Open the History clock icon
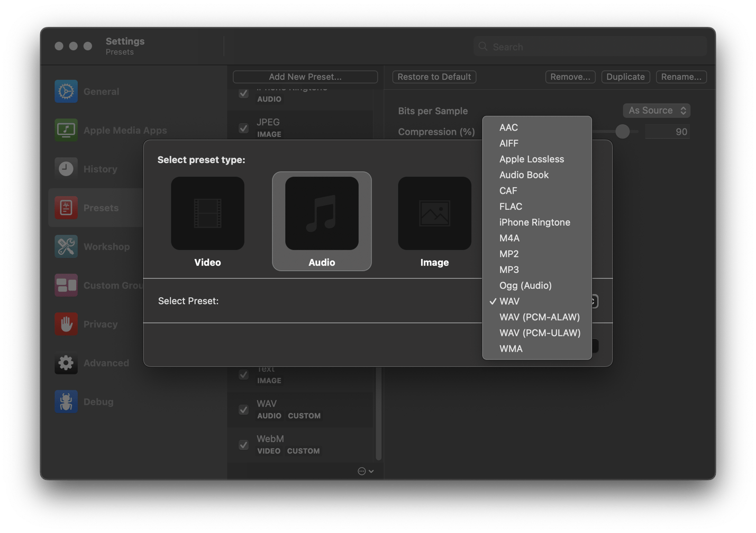This screenshot has width=756, height=533. coord(66,168)
